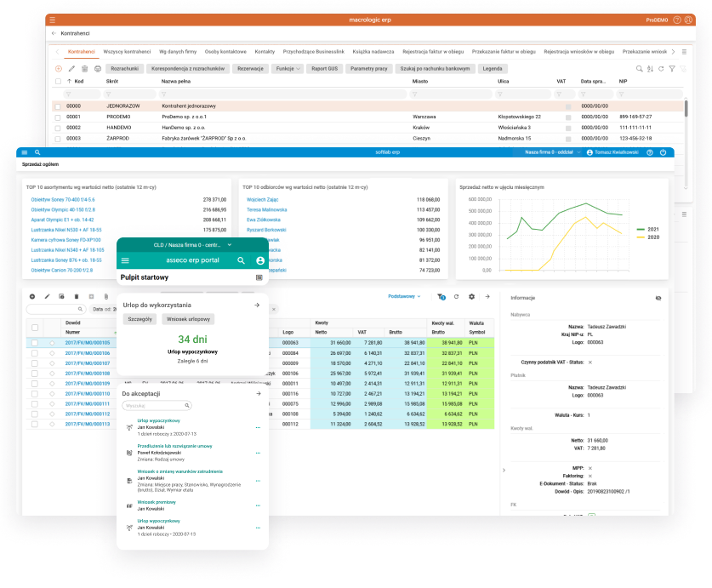Toggle the select-all checkbox in the contractors table
This screenshot has width=712, height=588.
[x=58, y=82]
